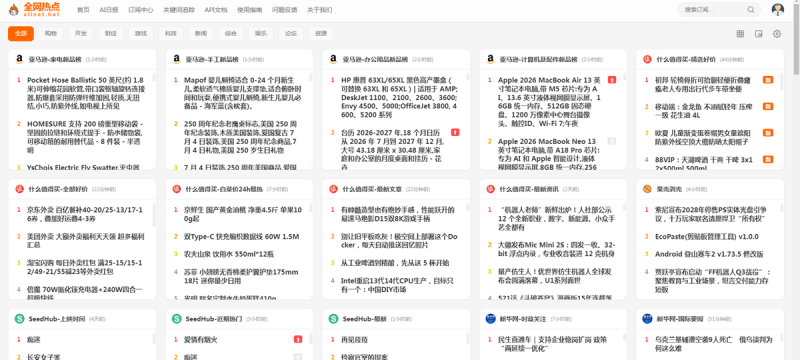Click icon beside 什么值得买-精选好价 title
Viewport: 800px width, 360px height.
tap(647, 59)
